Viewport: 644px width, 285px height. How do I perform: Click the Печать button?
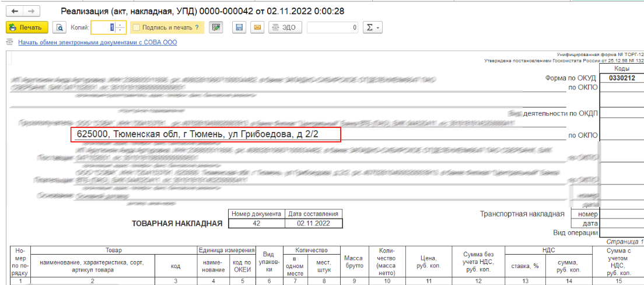[x=27, y=27]
